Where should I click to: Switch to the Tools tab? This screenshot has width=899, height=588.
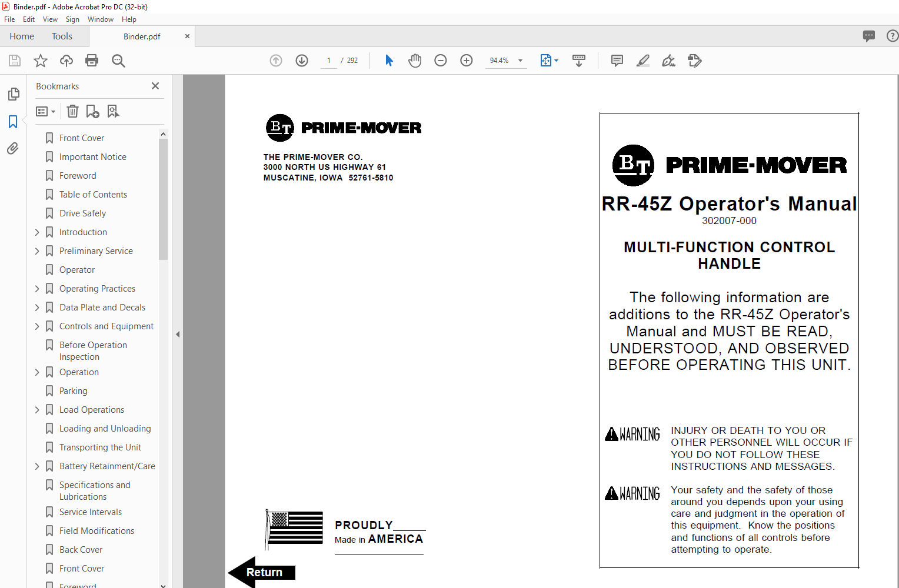click(62, 36)
